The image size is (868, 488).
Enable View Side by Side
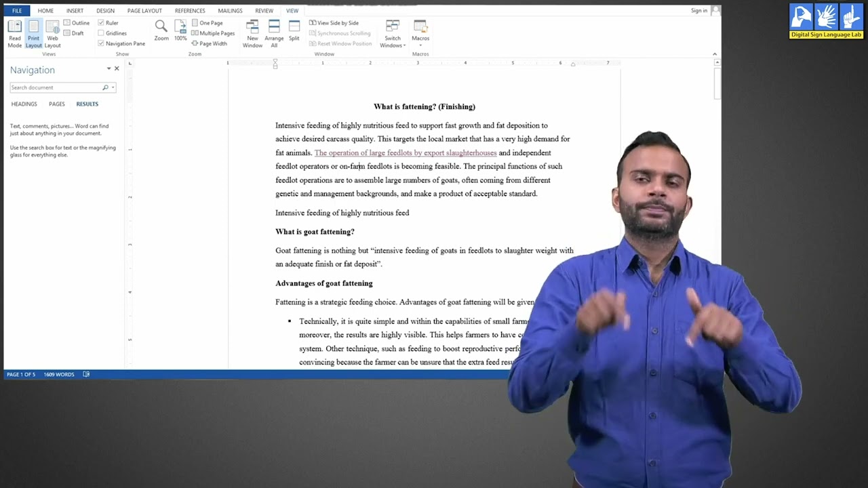click(x=334, y=23)
